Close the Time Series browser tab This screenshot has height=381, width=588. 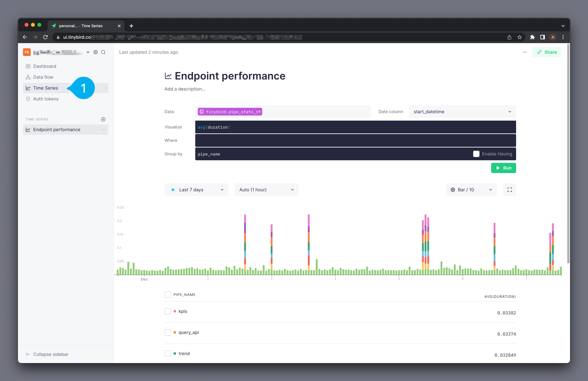pos(119,26)
